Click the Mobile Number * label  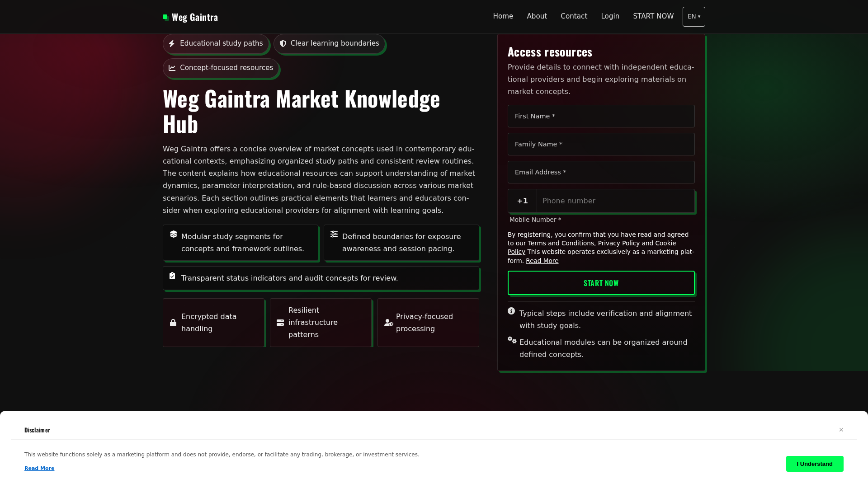click(535, 220)
